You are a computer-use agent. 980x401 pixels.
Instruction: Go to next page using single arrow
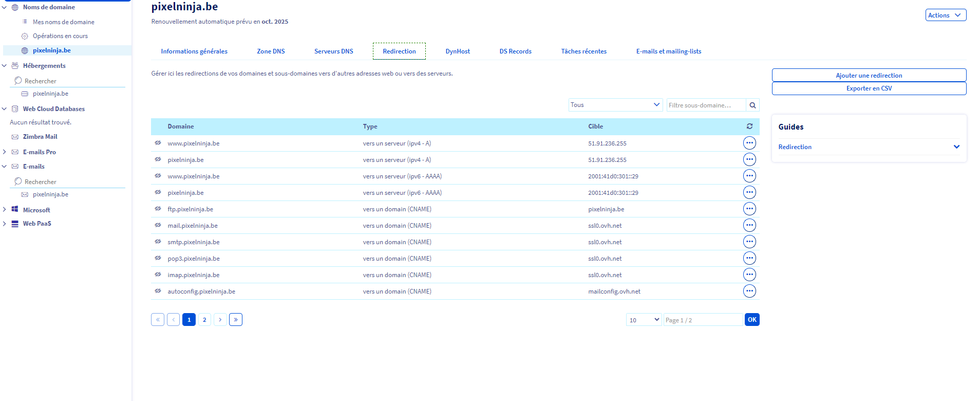(220, 320)
